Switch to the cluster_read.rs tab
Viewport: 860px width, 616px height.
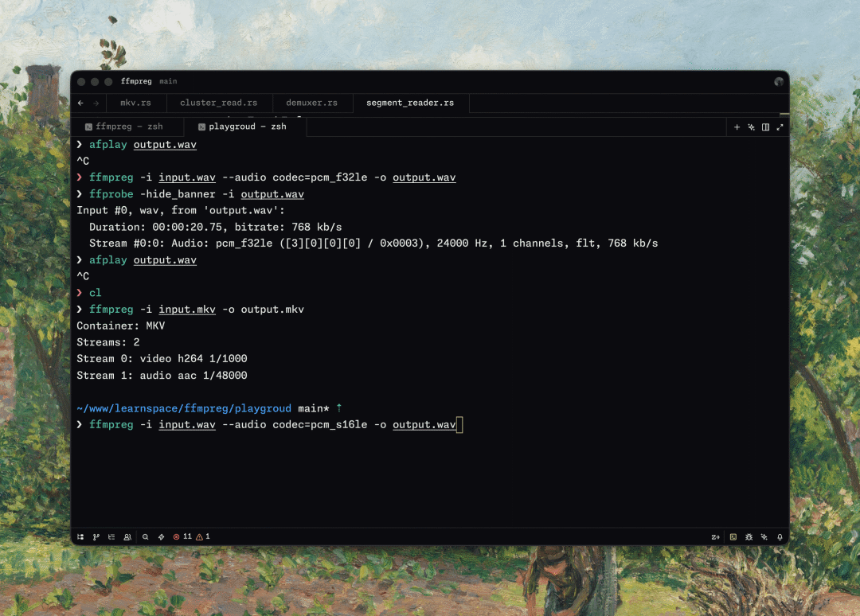(219, 103)
